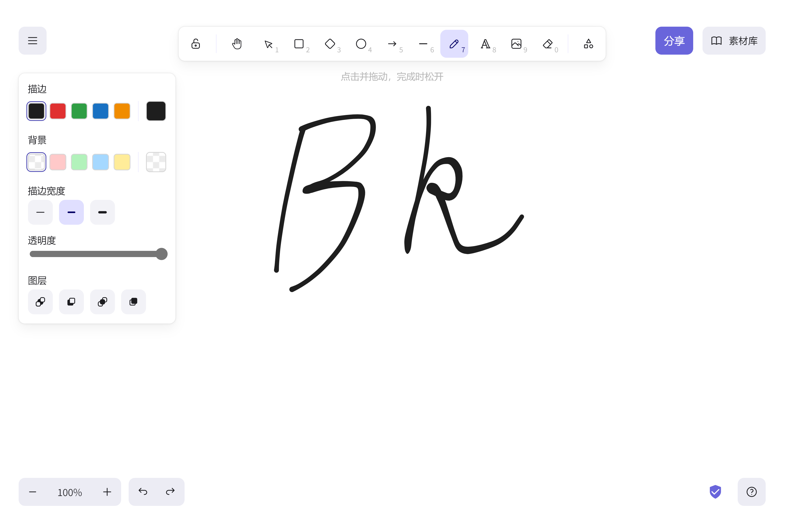Open the hamburger main menu
Screen dimensions: 790x532
pyautogui.click(x=33, y=41)
